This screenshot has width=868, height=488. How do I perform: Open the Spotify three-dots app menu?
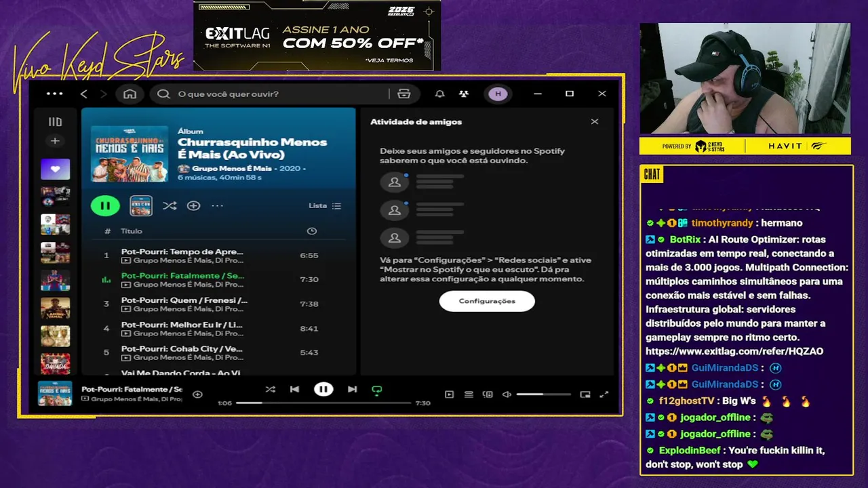[x=54, y=94]
